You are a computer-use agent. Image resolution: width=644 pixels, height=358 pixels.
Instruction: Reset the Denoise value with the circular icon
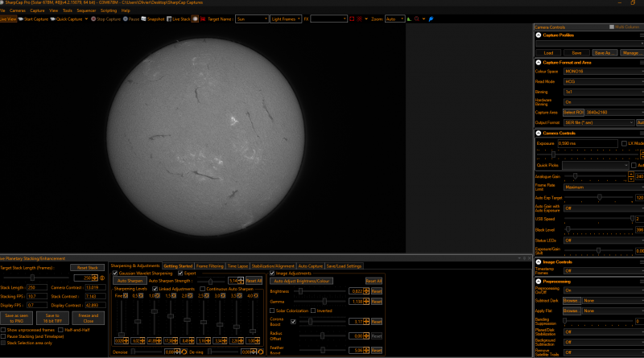click(184, 352)
